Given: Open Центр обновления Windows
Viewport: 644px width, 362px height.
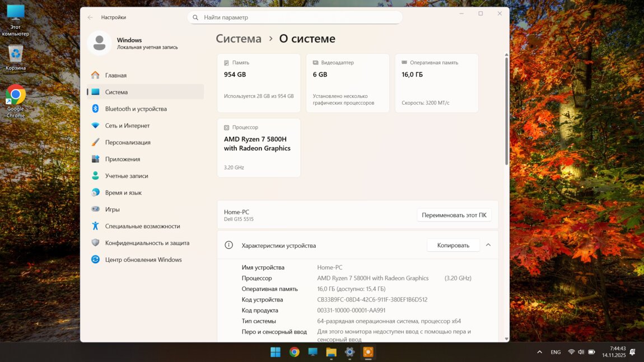Looking at the screenshot, I should pos(143,260).
